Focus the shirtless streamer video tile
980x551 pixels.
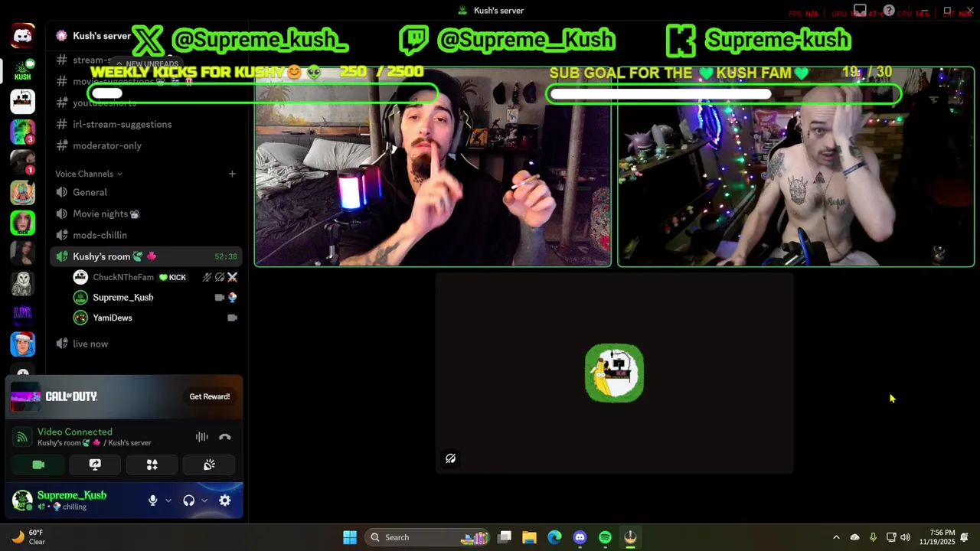(x=795, y=166)
